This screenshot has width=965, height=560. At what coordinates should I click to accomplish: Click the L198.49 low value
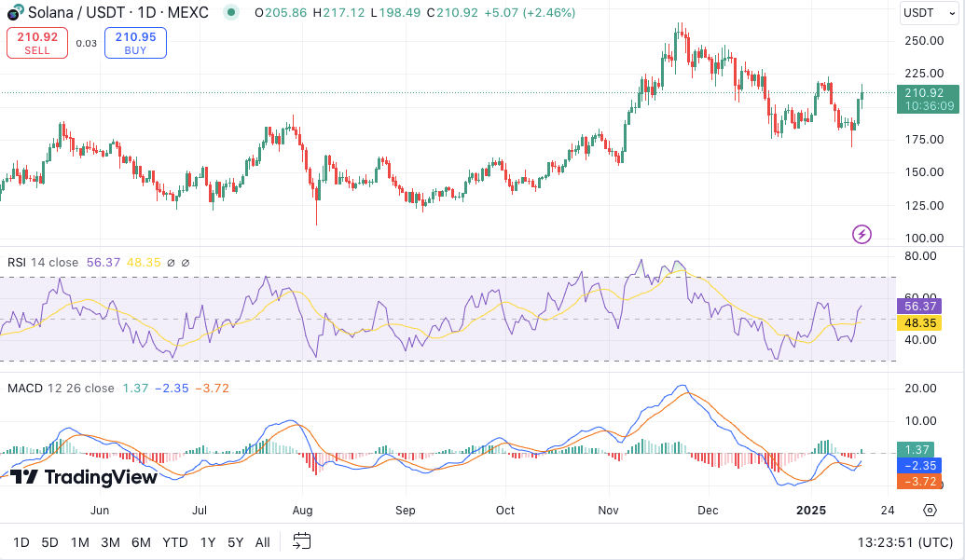pyautogui.click(x=395, y=12)
